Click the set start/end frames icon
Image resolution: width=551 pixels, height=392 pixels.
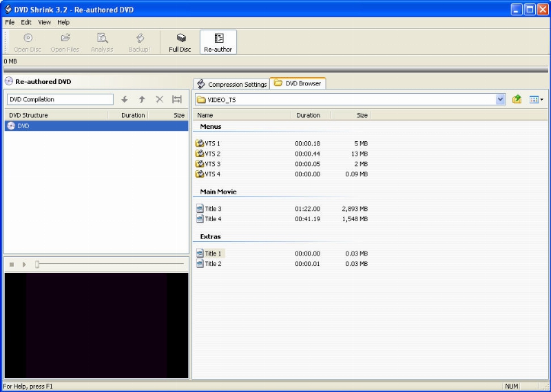(177, 99)
